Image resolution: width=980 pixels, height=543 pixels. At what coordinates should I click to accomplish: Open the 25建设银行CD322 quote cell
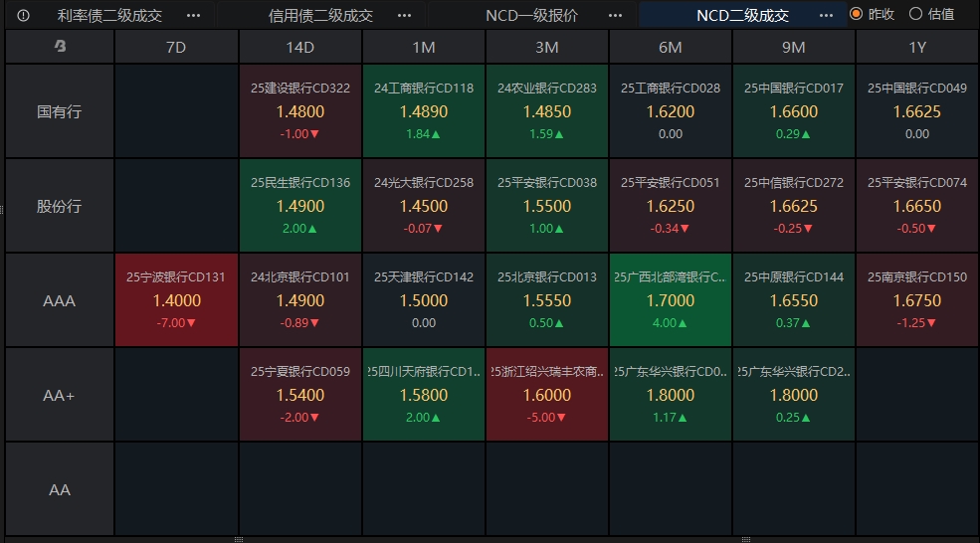click(x=300, y=111)
